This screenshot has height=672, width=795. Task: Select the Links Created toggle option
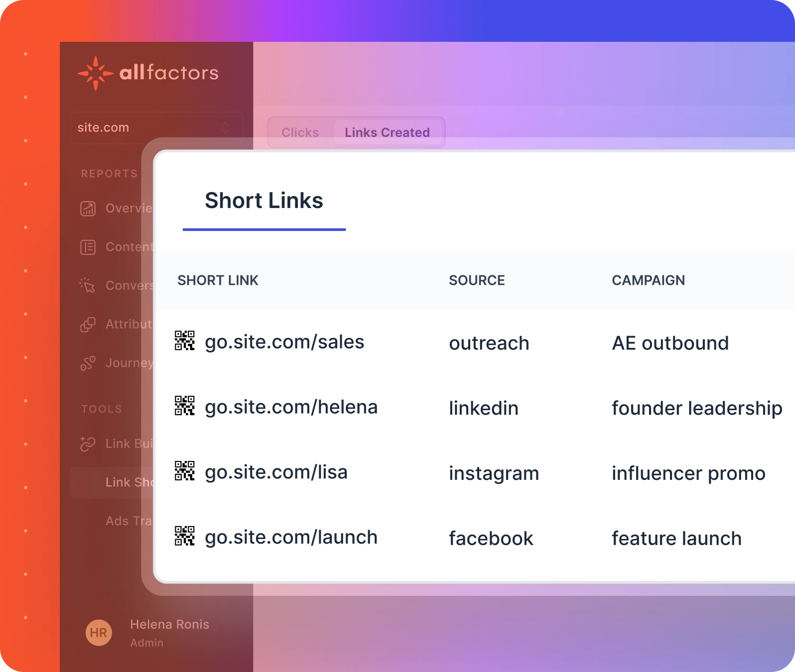point(387,132)
